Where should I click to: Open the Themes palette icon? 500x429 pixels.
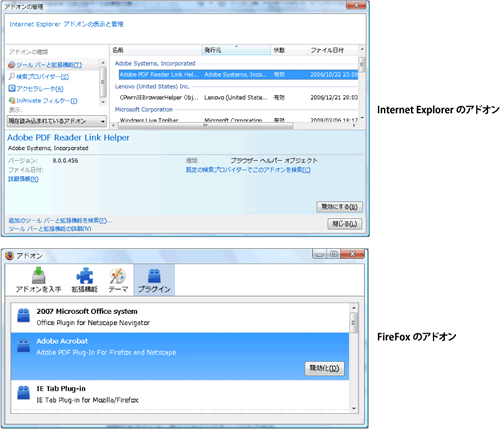[x=118, y=276]
